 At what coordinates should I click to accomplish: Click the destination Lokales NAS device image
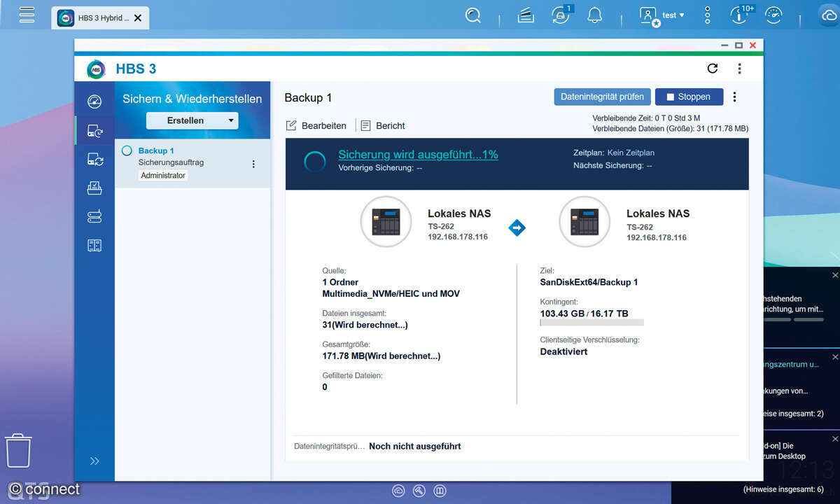tap(584, 222)
